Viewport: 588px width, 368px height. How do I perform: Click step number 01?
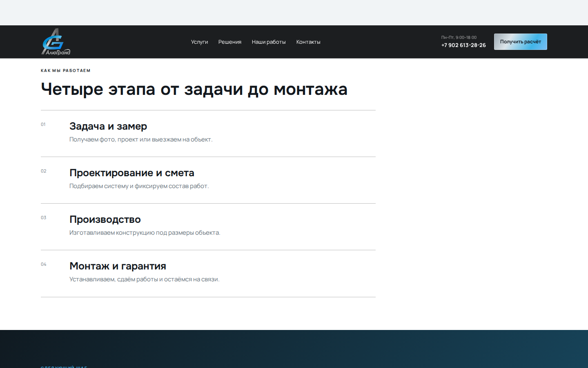click(43, 124)
